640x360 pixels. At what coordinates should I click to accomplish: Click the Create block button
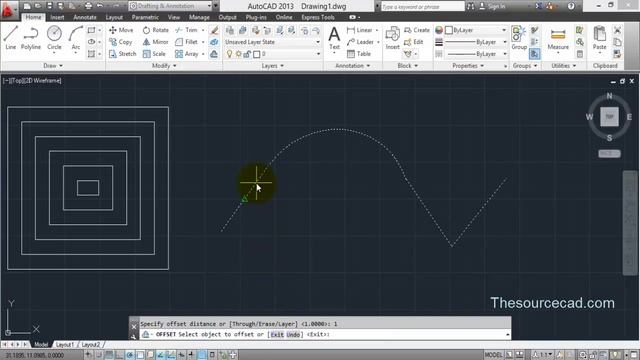[x=417, y=30]
